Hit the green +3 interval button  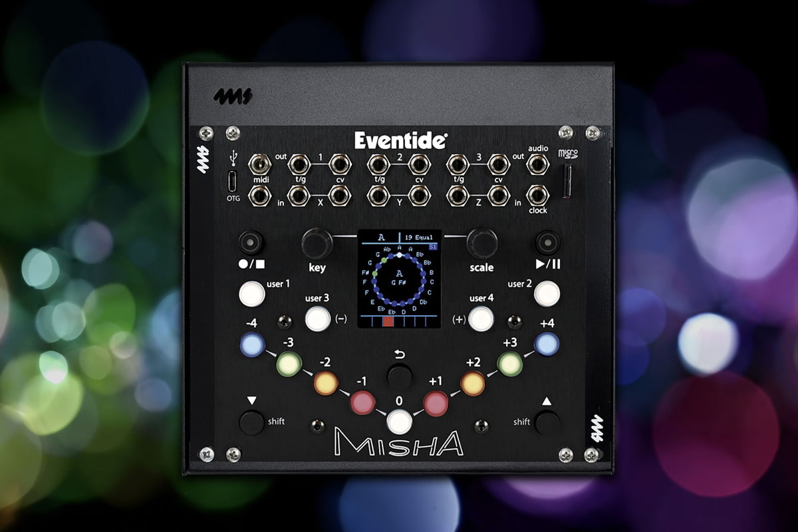509,364
